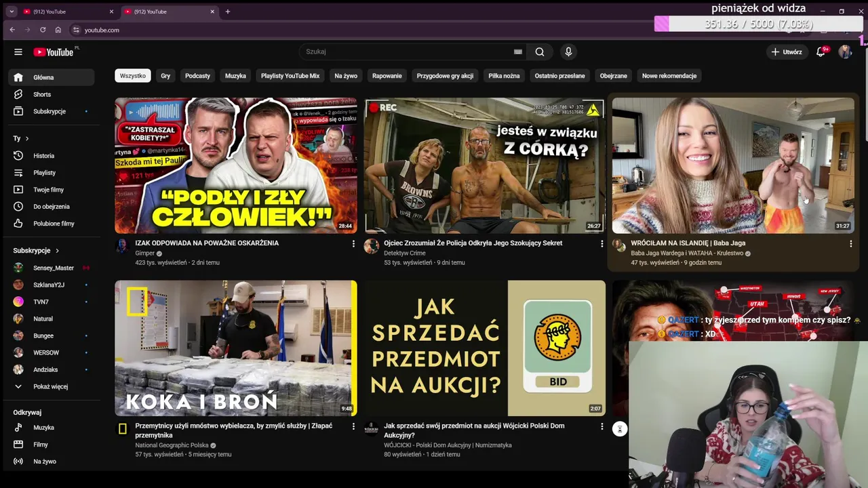Click the browser home icon

(58, 30)
